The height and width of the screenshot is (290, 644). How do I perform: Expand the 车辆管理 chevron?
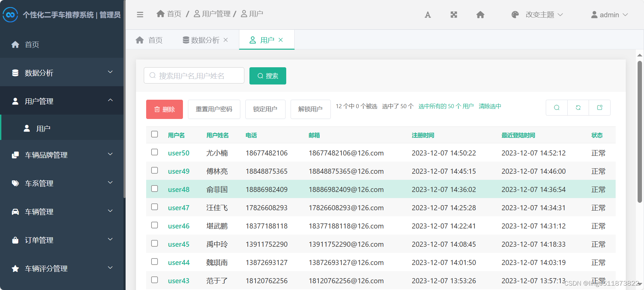coord(110,211)
